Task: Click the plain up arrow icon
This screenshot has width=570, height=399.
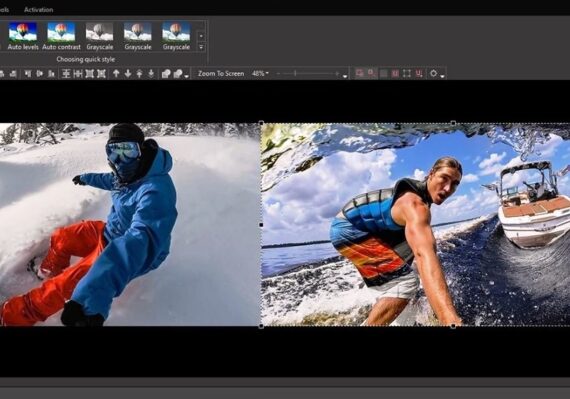Action: (x=116, y=74)
